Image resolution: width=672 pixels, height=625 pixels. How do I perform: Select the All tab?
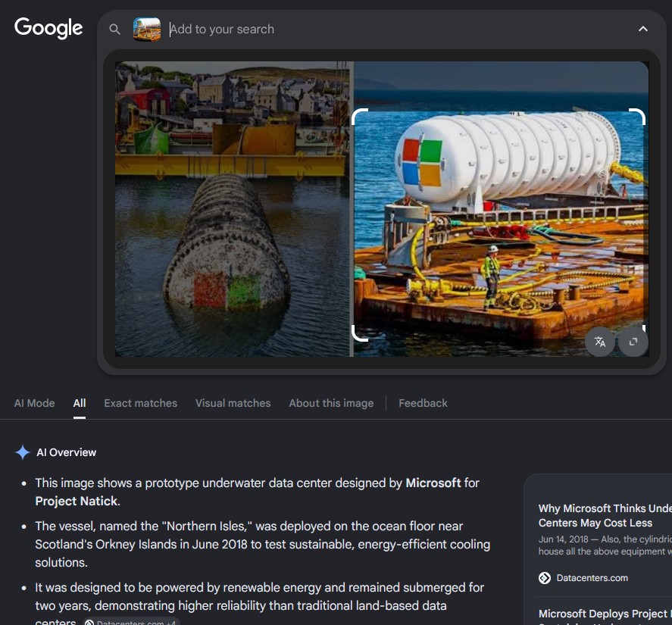coord(80,403)
